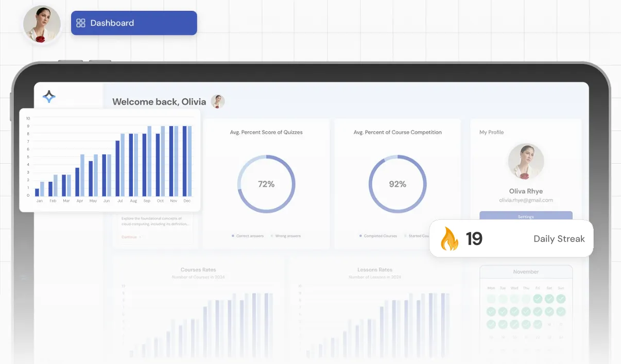This screenshot has height=364, width=621.
Task: Click the Sep label on the popup chart
Action: tap(147, 201)
